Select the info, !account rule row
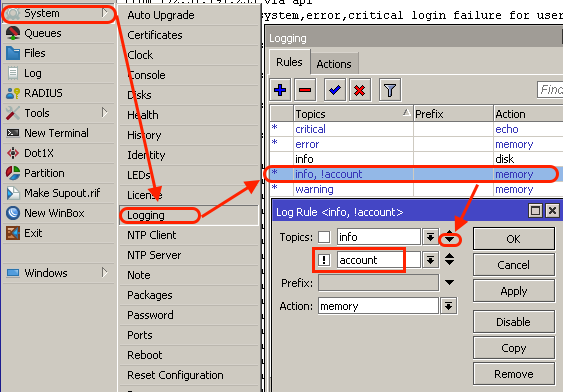 point(416,174)
